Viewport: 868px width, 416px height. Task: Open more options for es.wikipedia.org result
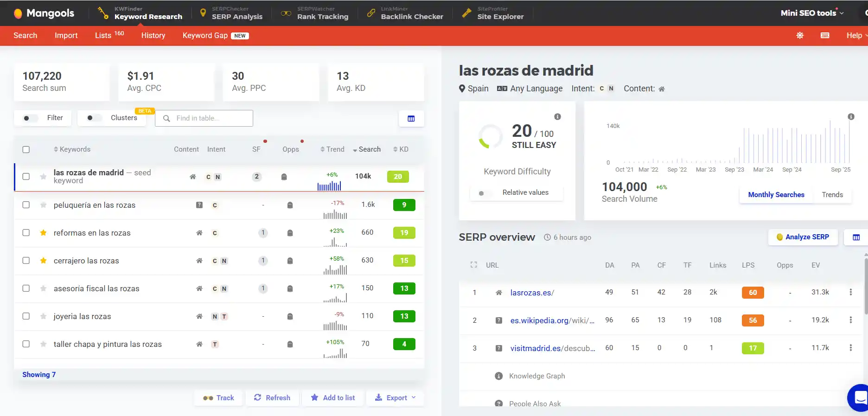pos(850,320)
